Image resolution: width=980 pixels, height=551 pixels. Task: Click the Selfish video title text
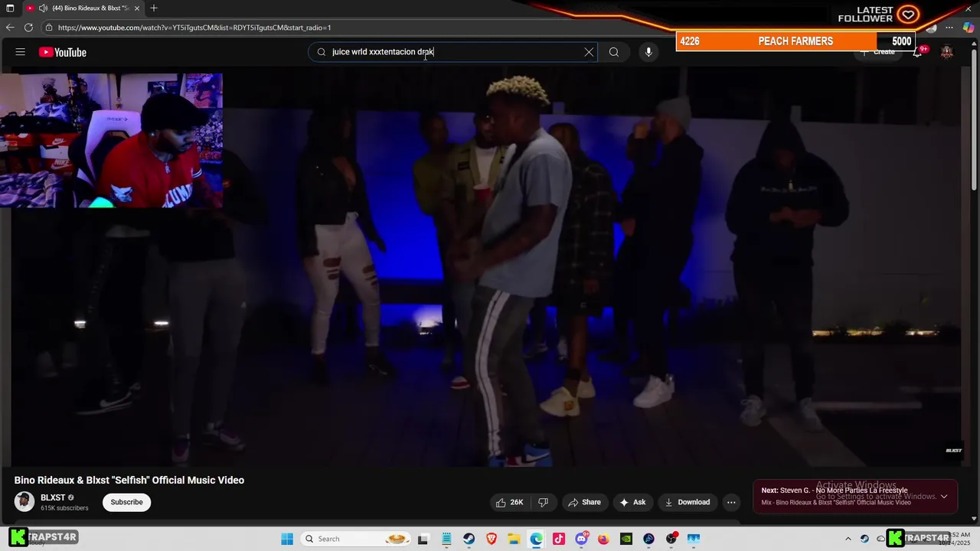(x=129, y=480)
